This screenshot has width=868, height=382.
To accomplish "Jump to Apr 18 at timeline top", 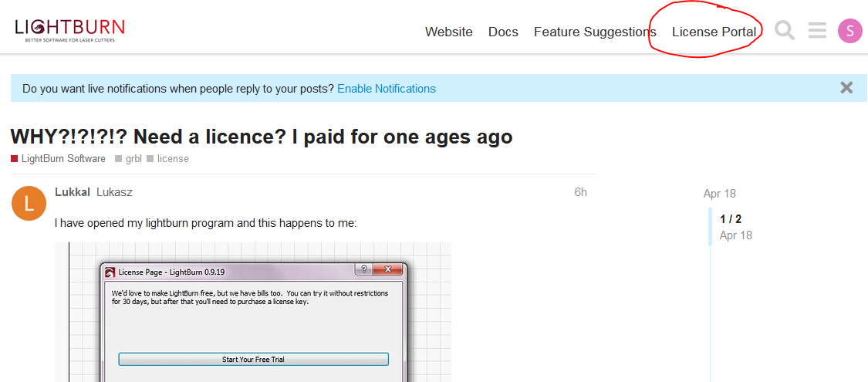I will click(720, 194).
